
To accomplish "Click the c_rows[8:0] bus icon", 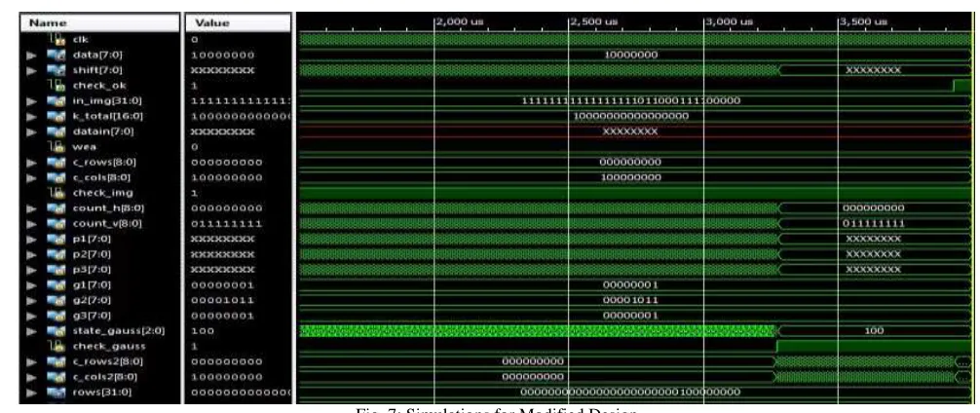I will tap(55, 162).
